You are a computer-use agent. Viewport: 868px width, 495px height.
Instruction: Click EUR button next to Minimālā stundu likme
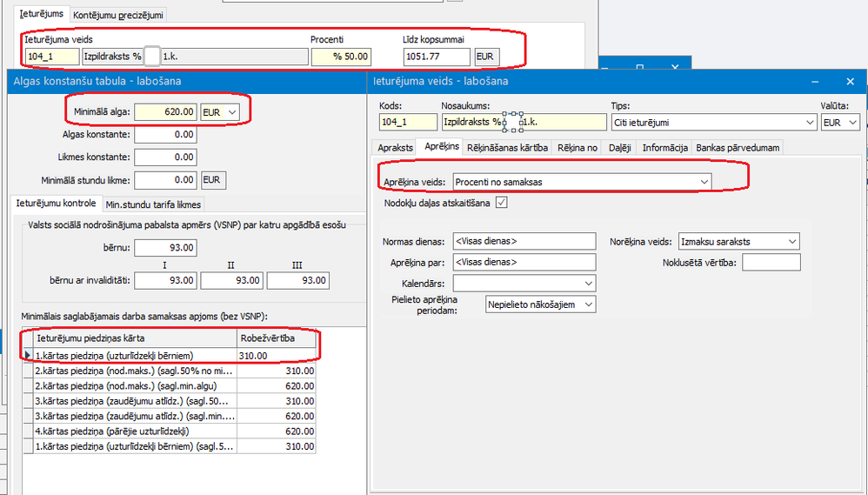[x=213, y=180]
